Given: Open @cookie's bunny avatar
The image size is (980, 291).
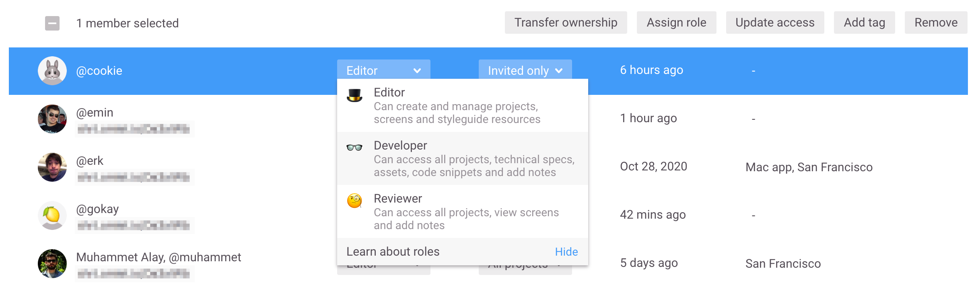Looking at the screenshot, I should point(52,71).
